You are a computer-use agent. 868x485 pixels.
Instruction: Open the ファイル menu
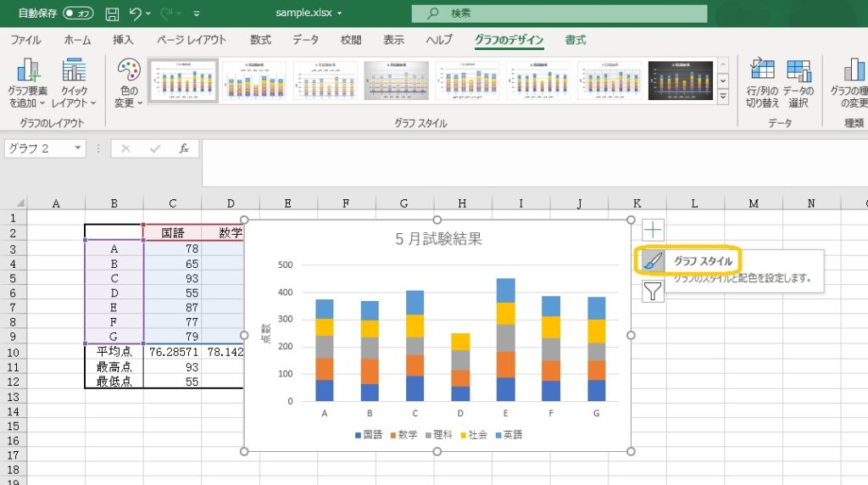(25, 40)
